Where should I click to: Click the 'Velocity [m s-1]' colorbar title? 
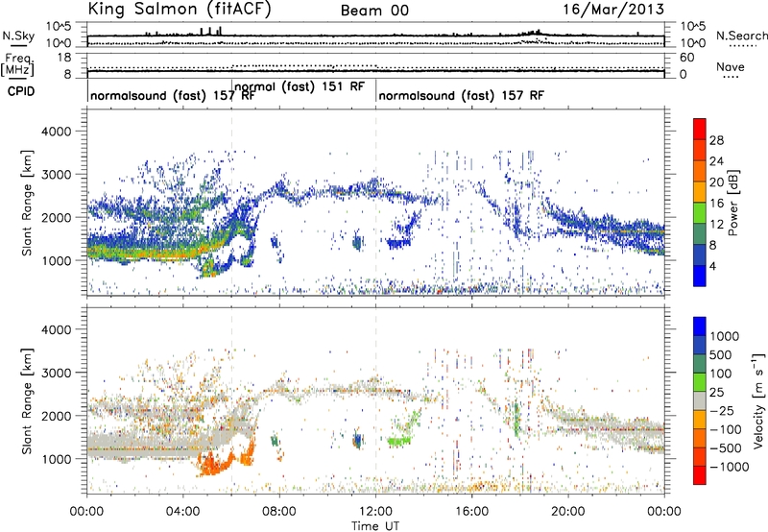click(758, 400)
